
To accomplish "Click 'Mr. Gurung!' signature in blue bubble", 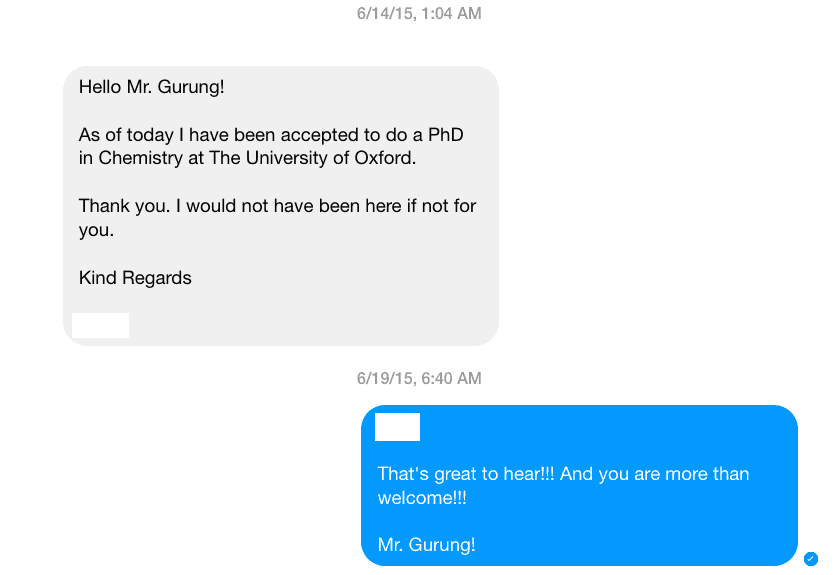I will (427, 545).
